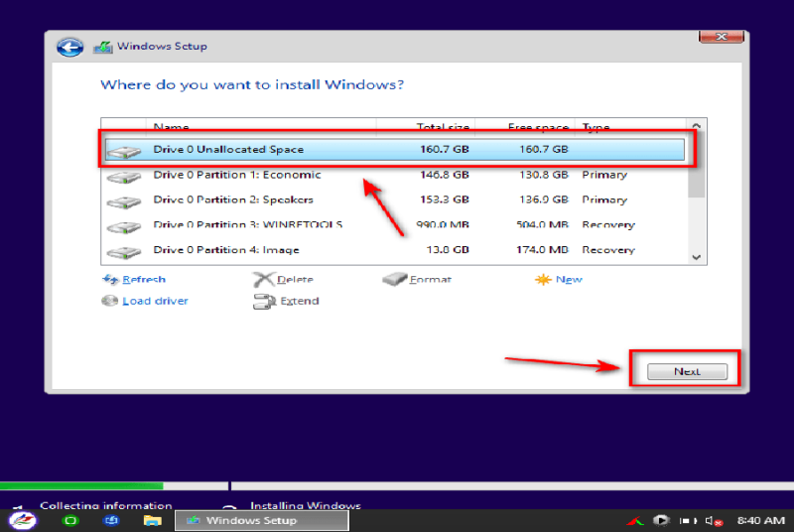Click Windows Setup taskbar button
The height and width of the screenshot is (532, 794).
pos(262,521)
